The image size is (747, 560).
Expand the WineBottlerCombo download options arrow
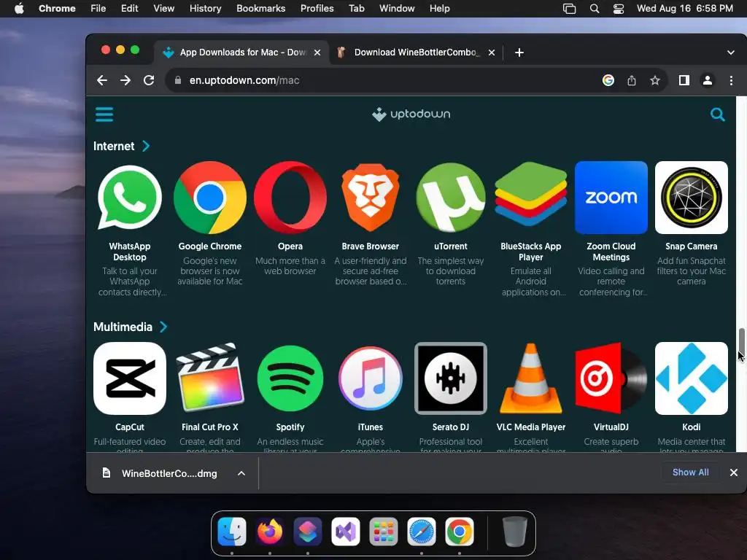[241, 473]
